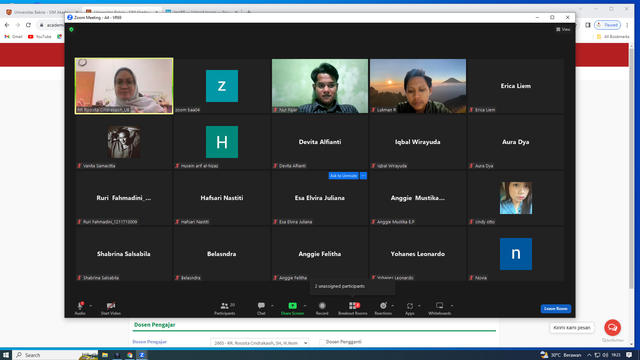
Task: Open Chrome from the taskbar
Action: tap(130, 355)
